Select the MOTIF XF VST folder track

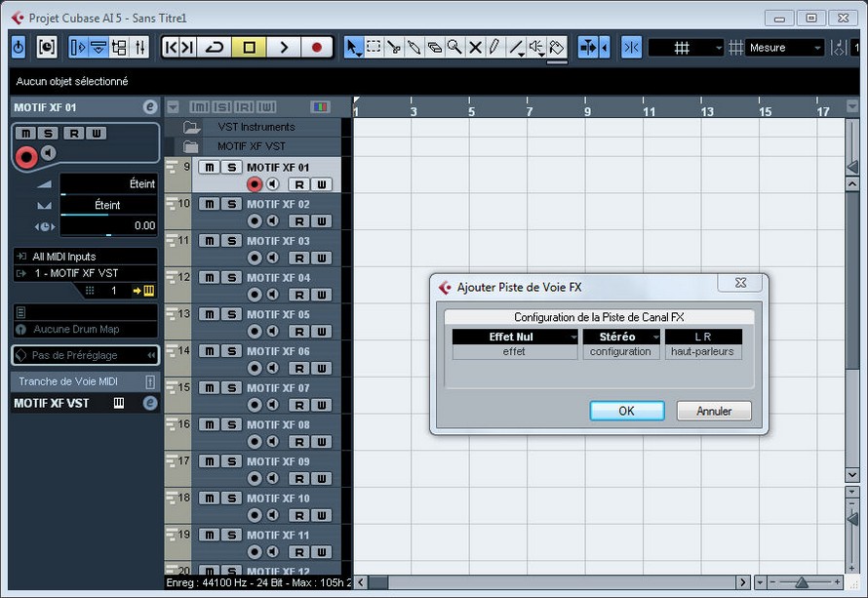click(251, 146)
